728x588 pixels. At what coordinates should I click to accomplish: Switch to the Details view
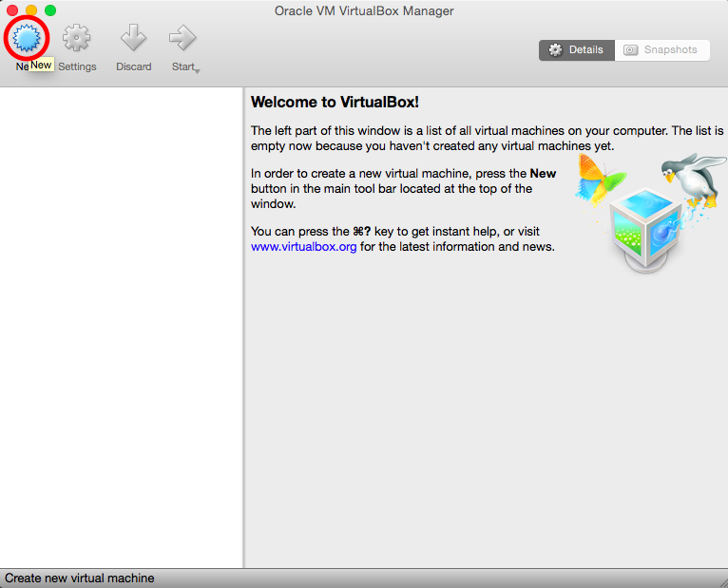[x=577, y=50]
